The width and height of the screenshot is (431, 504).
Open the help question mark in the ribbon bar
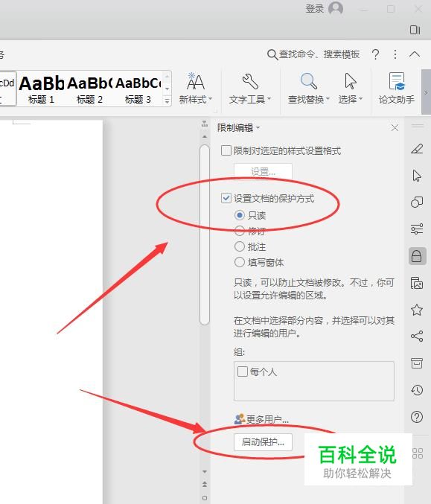[375, 54]
